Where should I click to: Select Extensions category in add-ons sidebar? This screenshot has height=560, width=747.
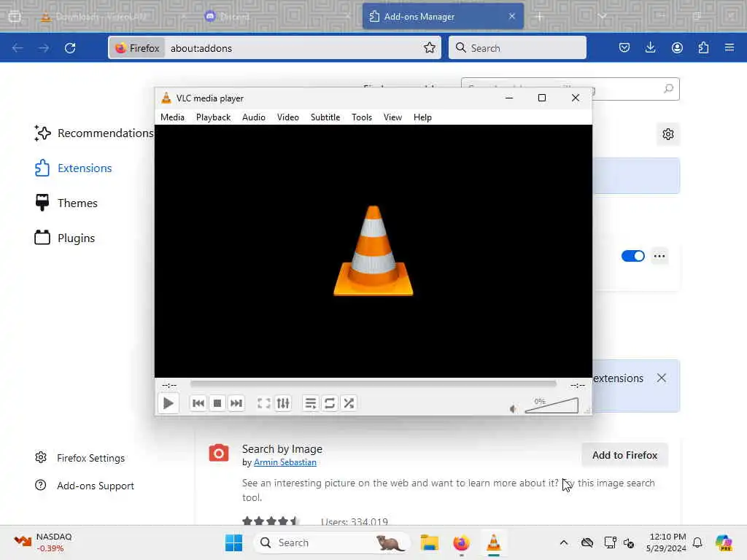pyautogui.click(x=74, y=168)
